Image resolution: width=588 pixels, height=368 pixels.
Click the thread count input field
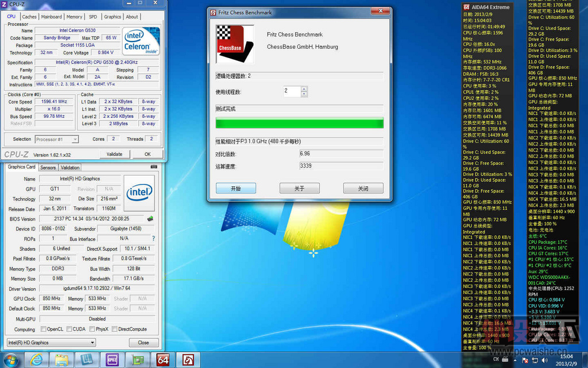pyautogui.click(x=292, y=91)
